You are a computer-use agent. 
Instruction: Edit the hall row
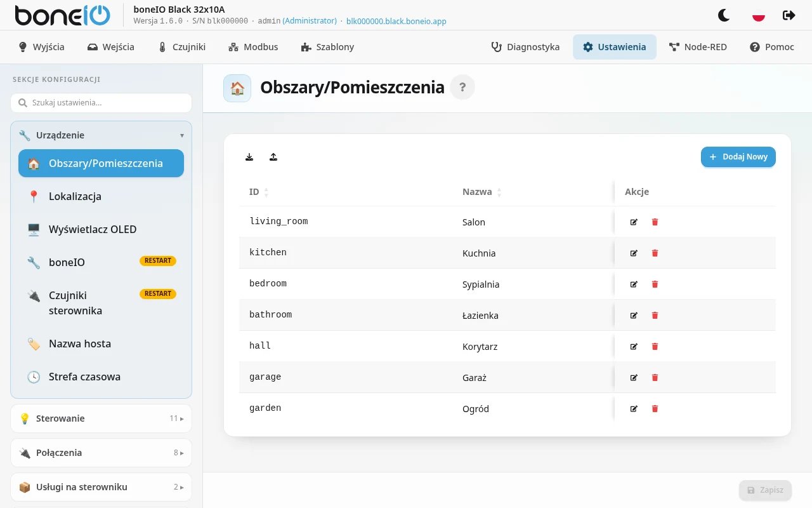(x=634, y=347)
